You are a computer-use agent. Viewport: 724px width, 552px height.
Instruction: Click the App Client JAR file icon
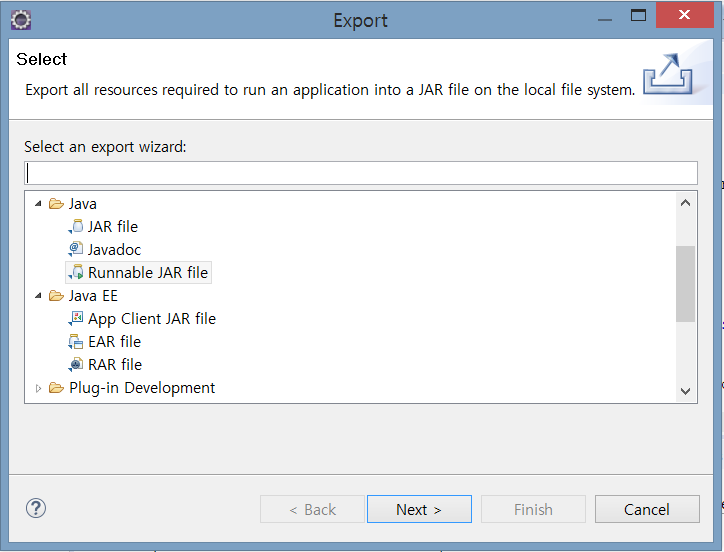coord(76,319)
